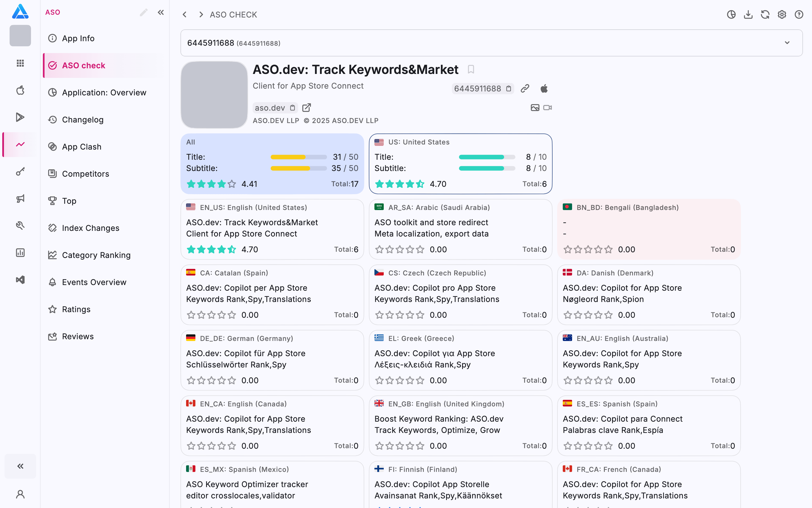Open Reviews in the sidebar
812x508 pixels.
coord(104,336)
